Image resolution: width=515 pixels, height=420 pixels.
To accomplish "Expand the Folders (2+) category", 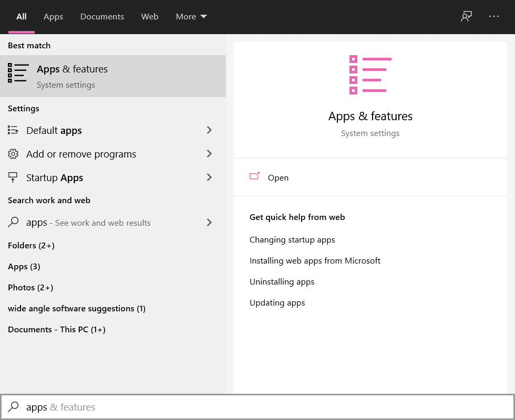I will pyautogui.click(x=31, y=246).
